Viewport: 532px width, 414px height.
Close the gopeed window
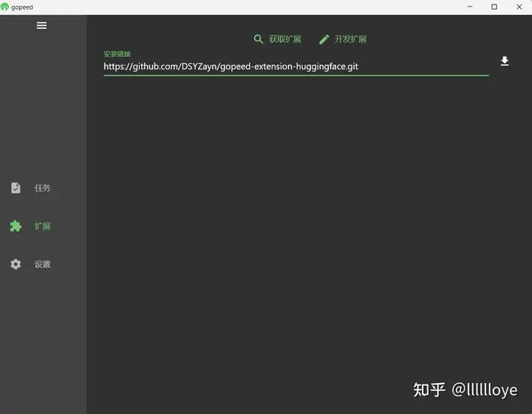519,7
